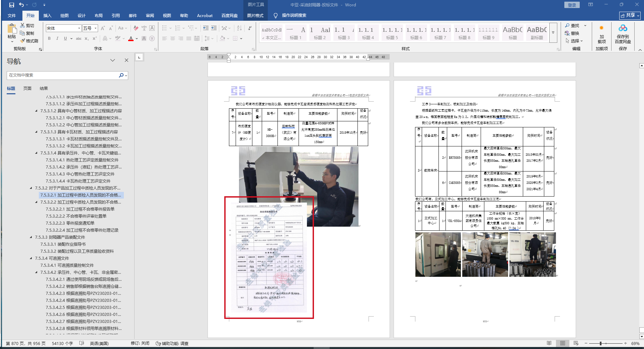Image resolution: width=644 pixels, height=349 pixels.
Task: Open Read Mode view from status bar
Action: (549, 343)
